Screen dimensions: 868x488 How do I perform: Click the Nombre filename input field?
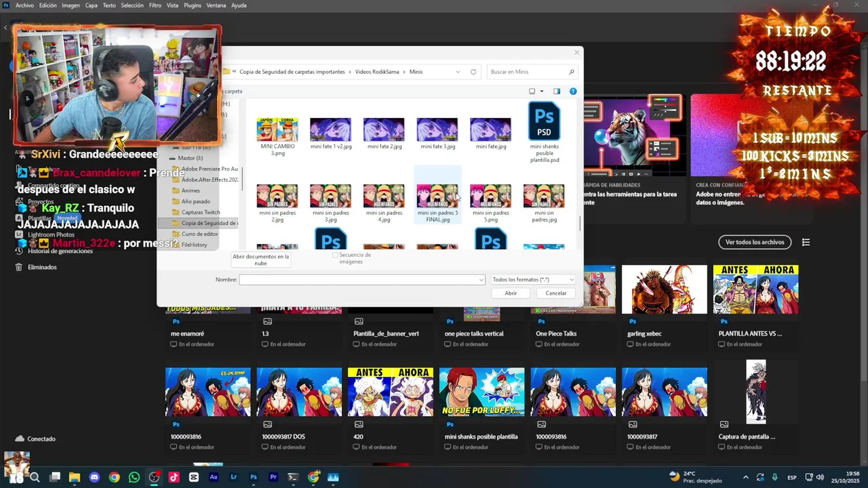[x=362, y=280]
